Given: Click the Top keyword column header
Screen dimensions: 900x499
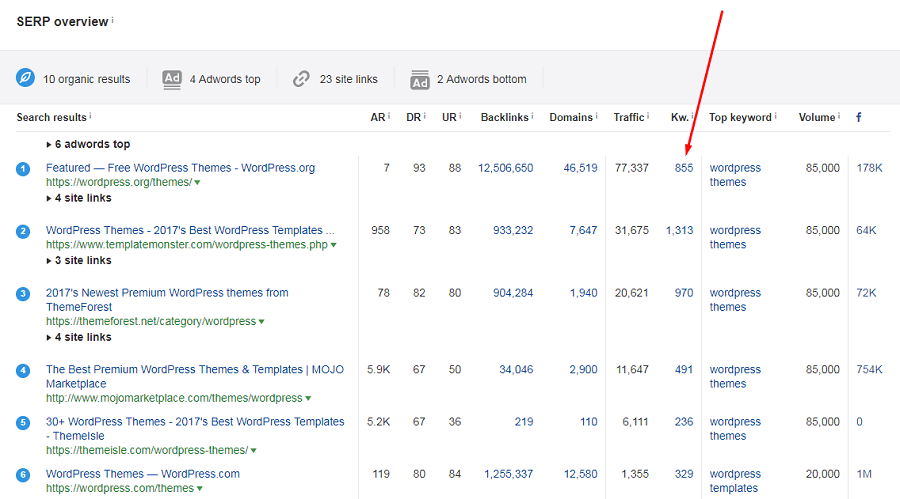Looking at the screenshot, I should [x=740, y=117].
